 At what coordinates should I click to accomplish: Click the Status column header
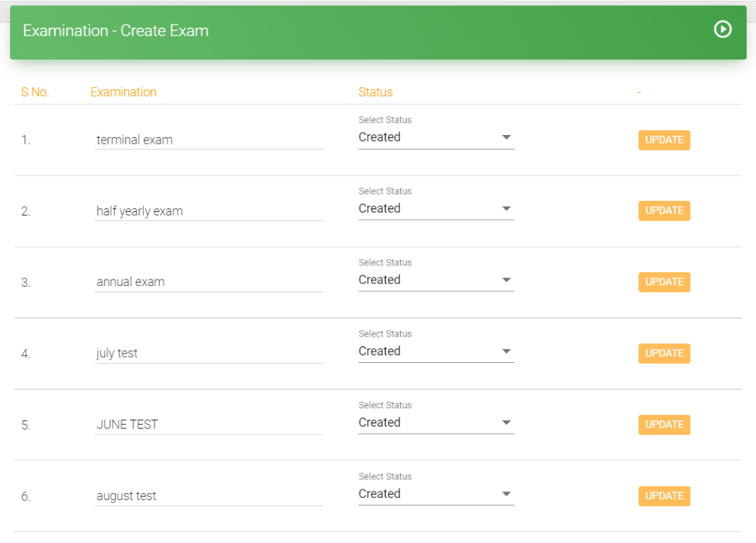click(375, 92)
